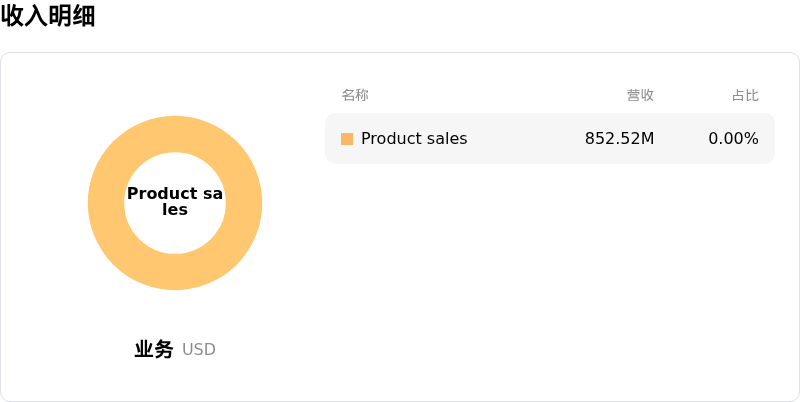The image size is (800, 402).
Task: Click the orange square beside Product sales
Action: point(347,139)
